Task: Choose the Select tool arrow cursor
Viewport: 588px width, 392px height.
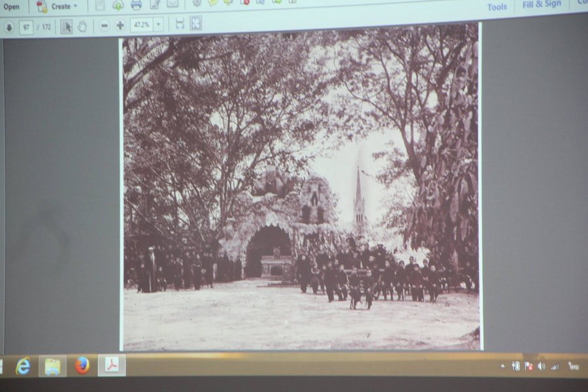Action: 67,26
